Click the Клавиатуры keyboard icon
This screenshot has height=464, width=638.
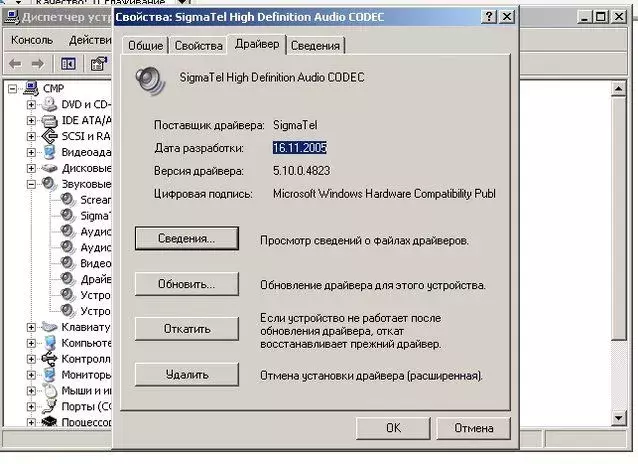click(49, 326)
